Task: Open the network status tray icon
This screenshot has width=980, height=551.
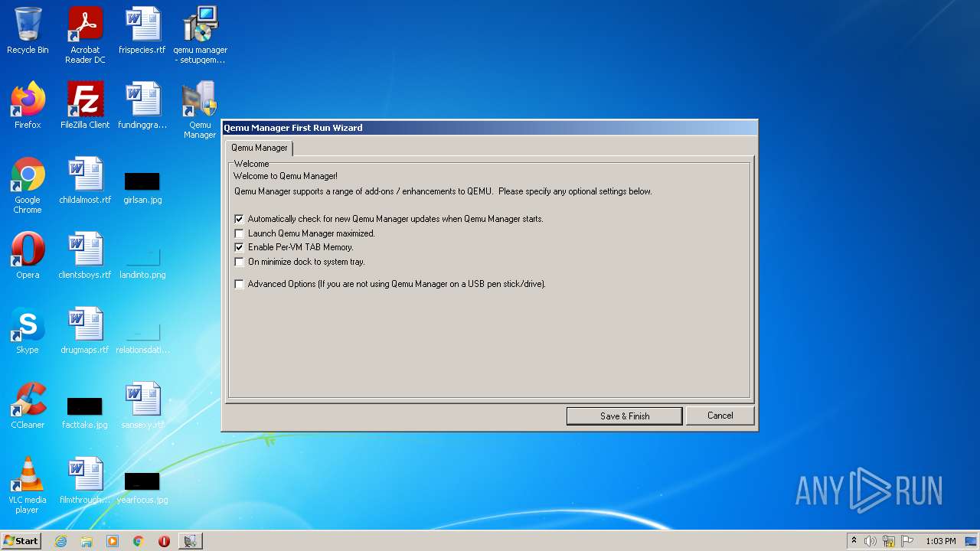Action: pos(889,541)
